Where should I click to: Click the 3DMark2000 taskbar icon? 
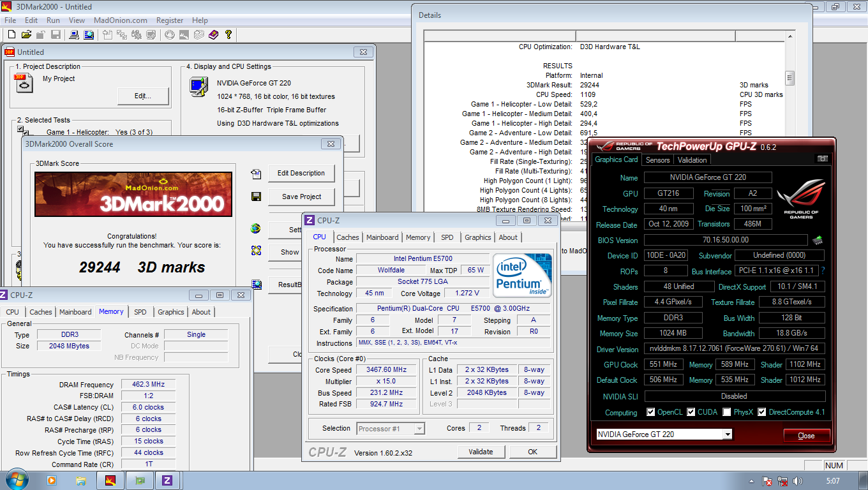pos(110,480)
